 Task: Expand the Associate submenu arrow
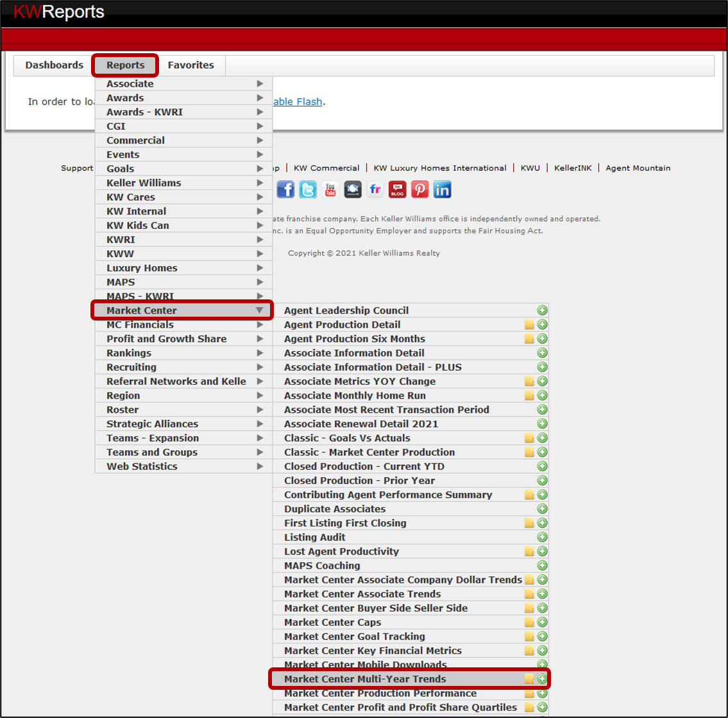click(x=260, y=83)
